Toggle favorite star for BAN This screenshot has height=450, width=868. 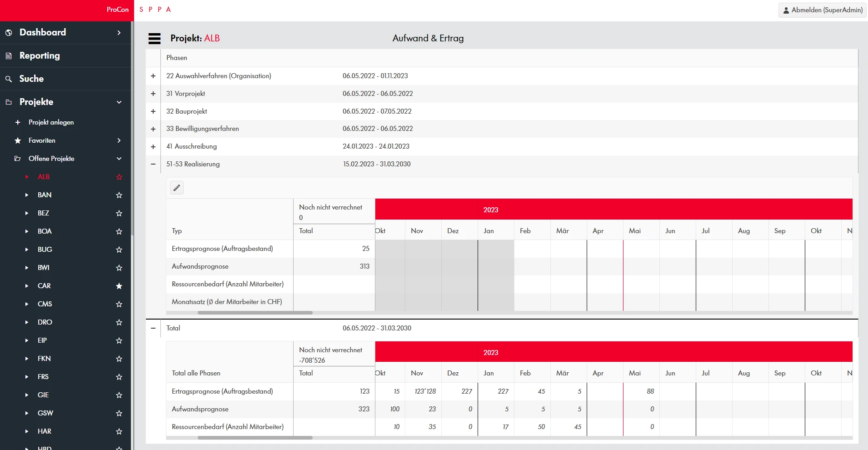tap(119, 195)
